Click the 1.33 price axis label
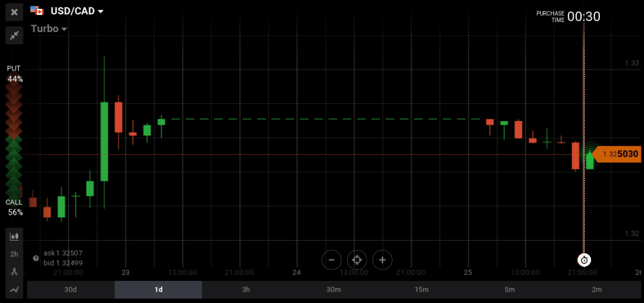 (631, 63)
